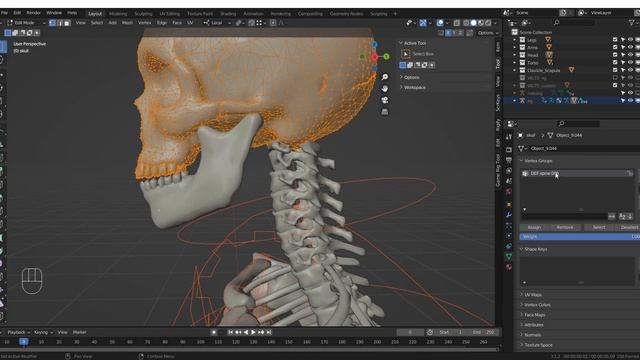This screenshot has width=640, height=360.
Task: Switch to the Sculpting workspace tab
Action: click(x=143, y=14)
